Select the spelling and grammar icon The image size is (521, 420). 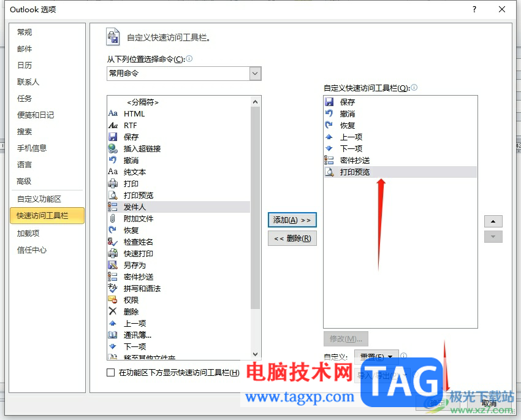[x=113, y=288]
